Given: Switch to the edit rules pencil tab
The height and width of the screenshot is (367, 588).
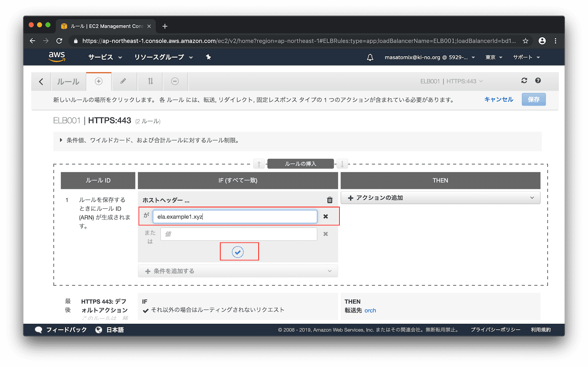Looking at the screenshot, I should point(123,81).
